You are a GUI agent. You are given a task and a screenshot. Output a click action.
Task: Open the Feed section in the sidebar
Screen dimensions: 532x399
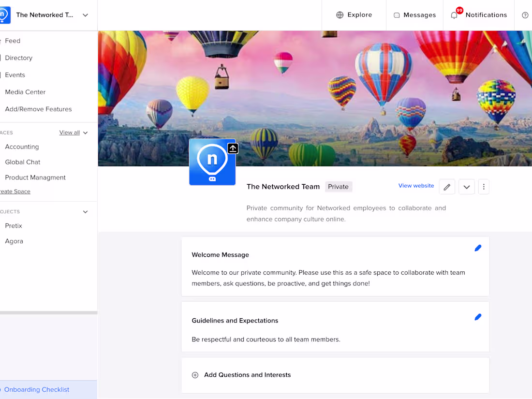tap(12, 41)
